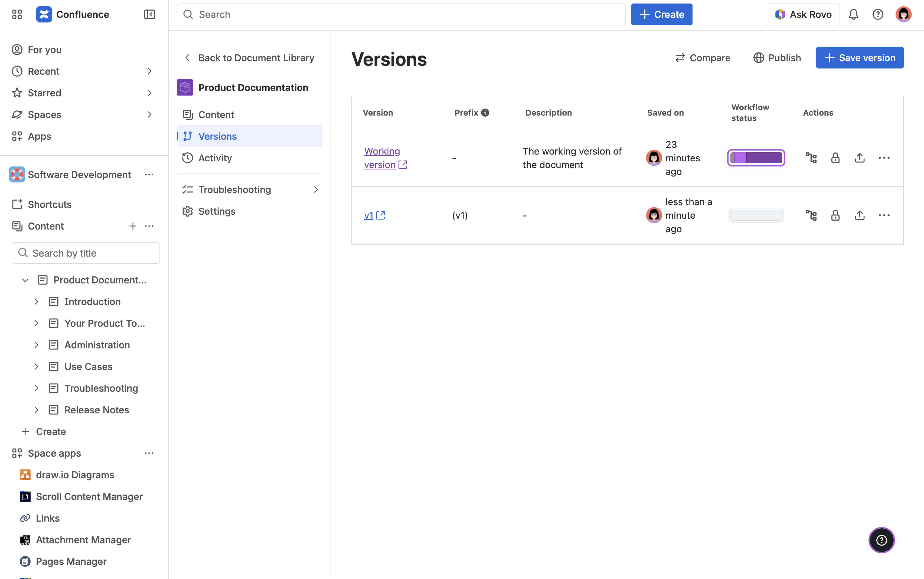Click the Search by title field
The height and width of the screenshot is (579, 924).
pos(86,253)
